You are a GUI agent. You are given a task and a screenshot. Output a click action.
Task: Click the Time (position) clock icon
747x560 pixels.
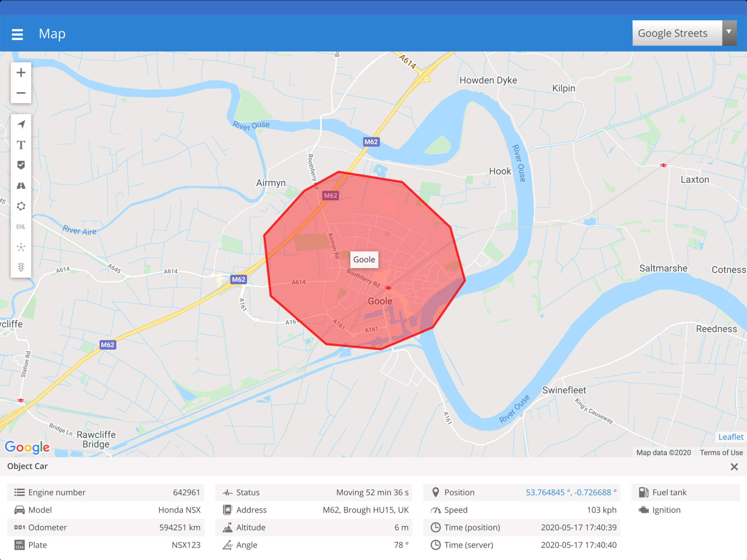[x=436, y=527]
